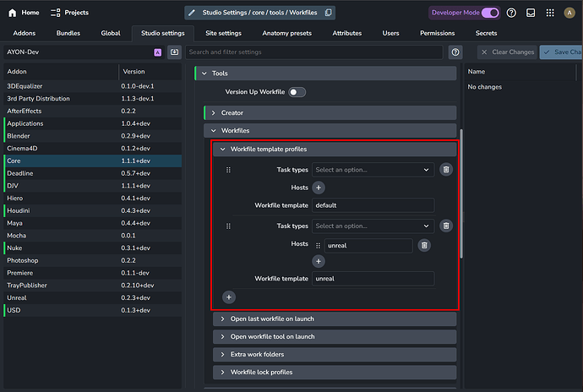Add a host to the default profile
Screen dimensions: 583x392
(x=319, y=188)
